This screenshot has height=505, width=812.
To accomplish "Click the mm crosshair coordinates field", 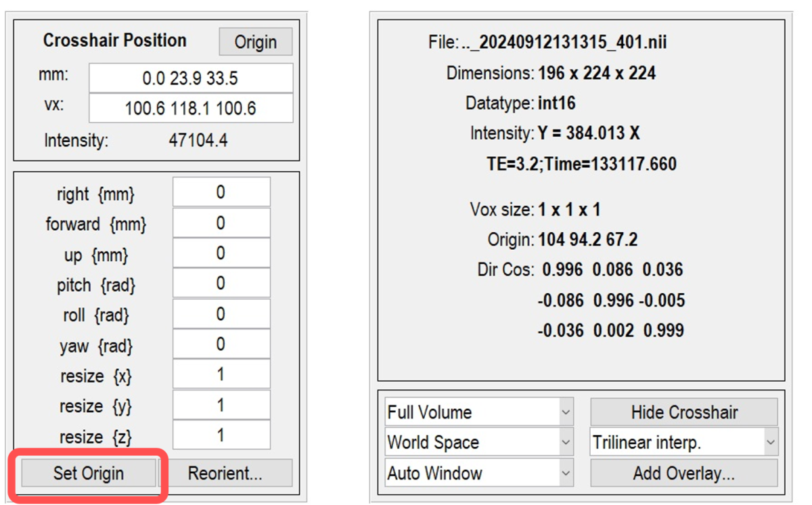I will [x=191, y=79].
